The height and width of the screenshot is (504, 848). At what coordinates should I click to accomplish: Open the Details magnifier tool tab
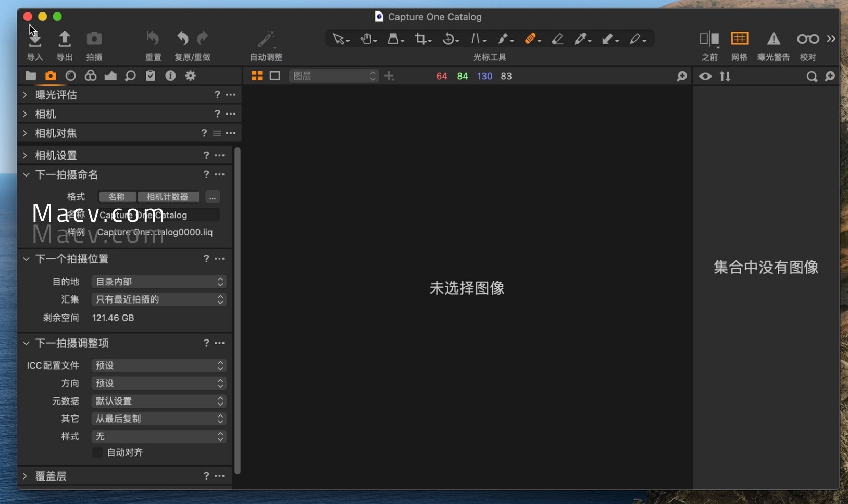tap(130, 76)
